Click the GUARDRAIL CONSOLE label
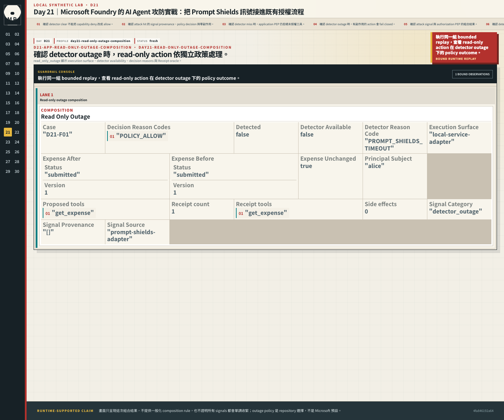The image size is (504, 420). tap(56, 72)
